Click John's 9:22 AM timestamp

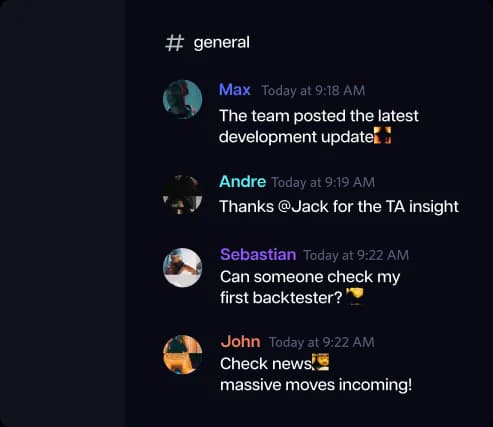(x=322, y=343)
